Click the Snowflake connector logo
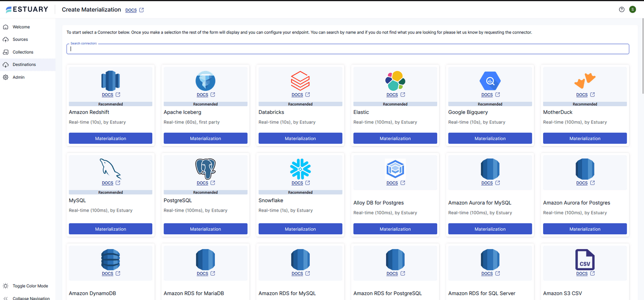The height and width of the screenshot is (300, 644). [300, 169]
